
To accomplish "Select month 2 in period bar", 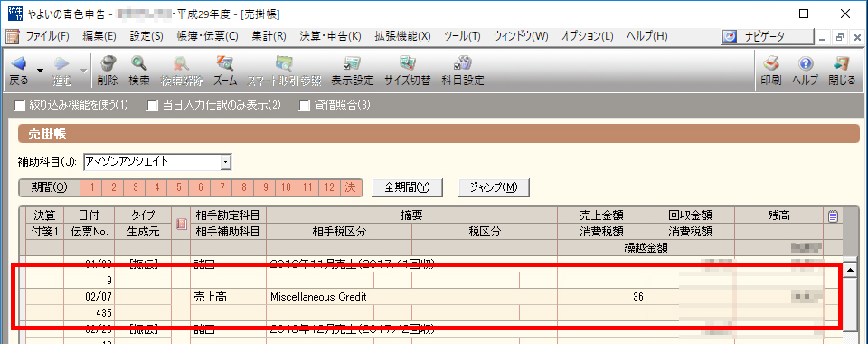I will [x=113, y=187].
